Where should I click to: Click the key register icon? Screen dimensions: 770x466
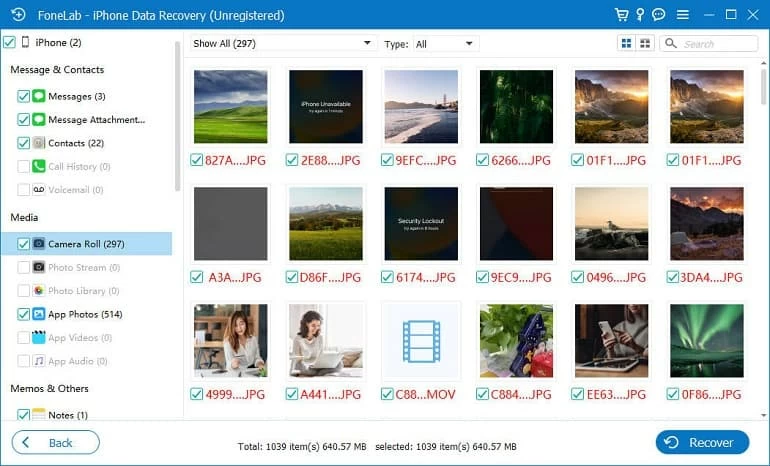pos(640,15)
